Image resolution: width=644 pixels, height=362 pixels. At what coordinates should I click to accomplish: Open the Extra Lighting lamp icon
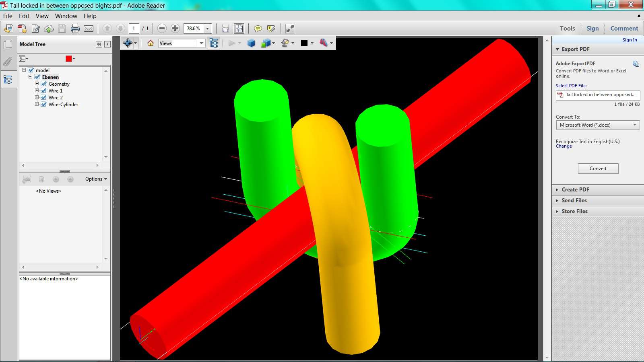pos(285,43)
